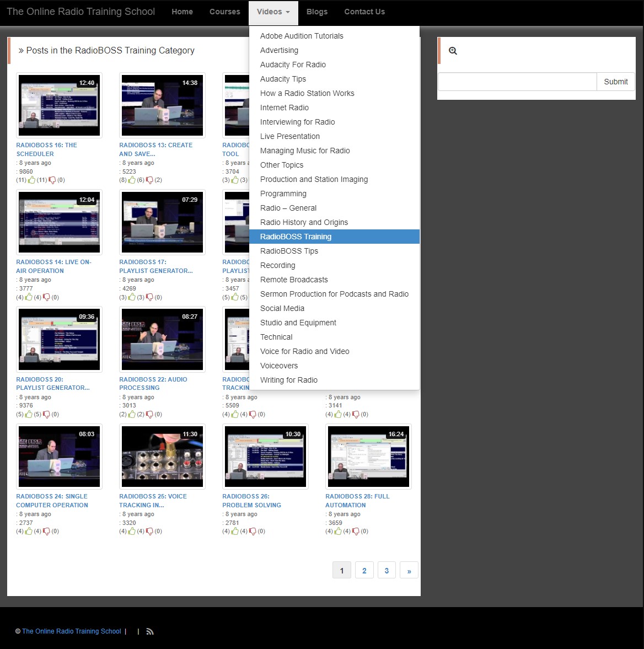644x649 pixels.
Task: Open Radio History and Origins category
Action: 335,223
